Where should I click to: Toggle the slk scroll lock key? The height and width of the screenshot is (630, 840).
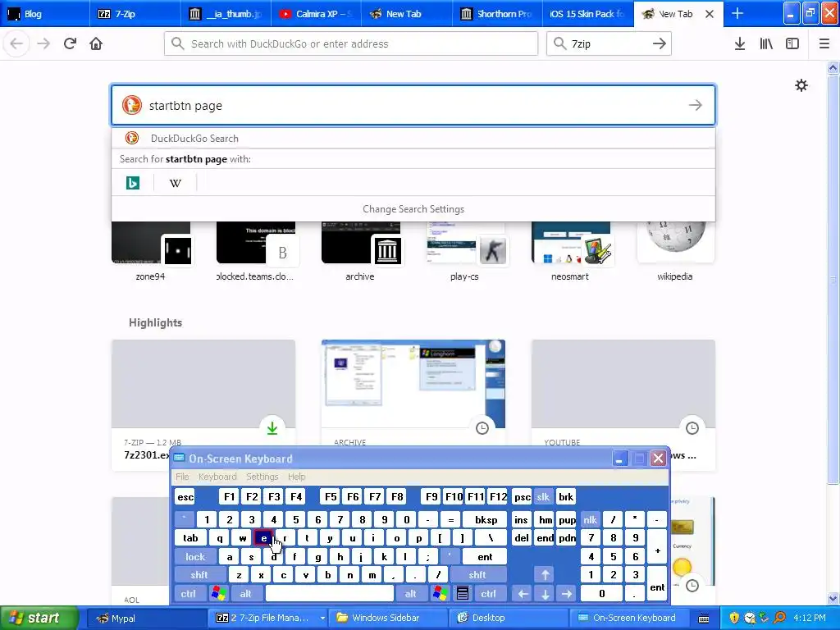[x=543, y=497]
